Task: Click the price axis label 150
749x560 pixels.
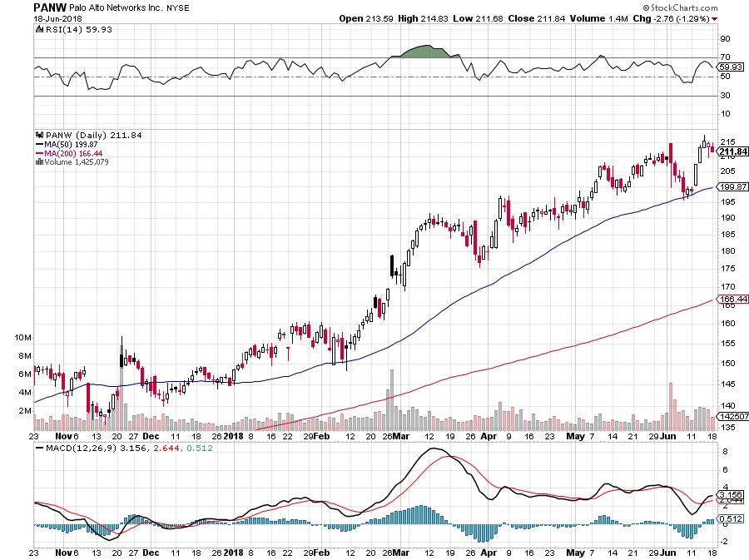Action: (x=727, y=364)
